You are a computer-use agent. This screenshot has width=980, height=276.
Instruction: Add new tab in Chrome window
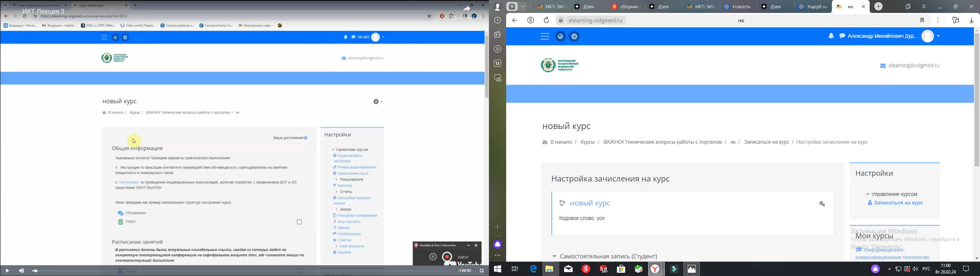pyautogui.click(x=136, y=5)
